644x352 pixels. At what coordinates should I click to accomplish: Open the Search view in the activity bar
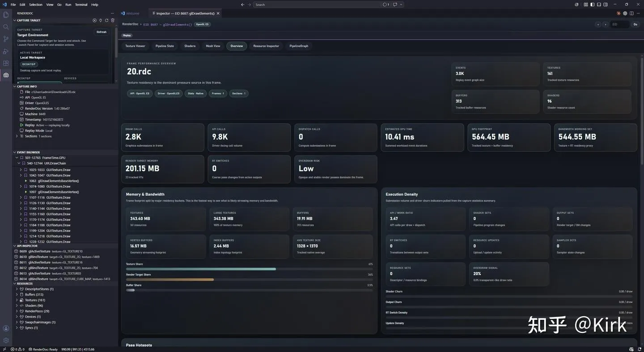[x=6, y=27]
